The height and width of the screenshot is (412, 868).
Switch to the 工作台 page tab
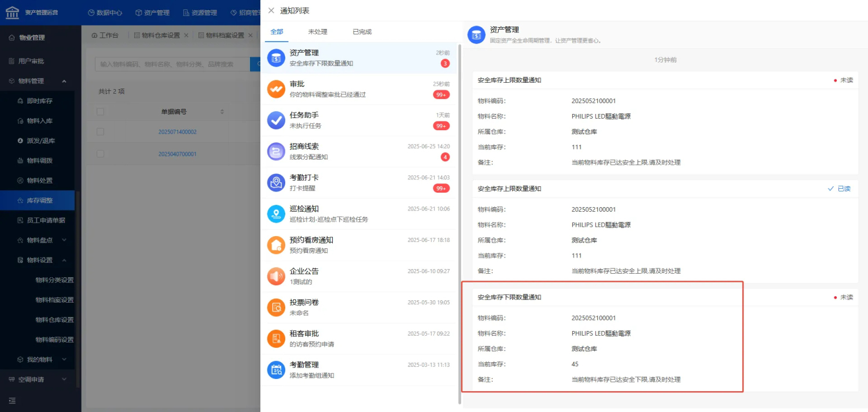click(105, 35)
